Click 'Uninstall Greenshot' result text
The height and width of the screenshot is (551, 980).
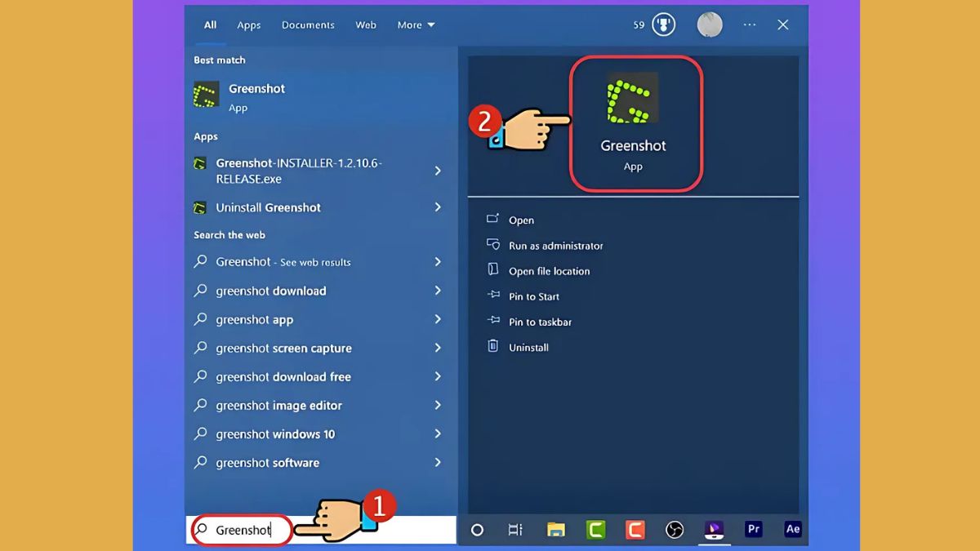coord(268,207)
